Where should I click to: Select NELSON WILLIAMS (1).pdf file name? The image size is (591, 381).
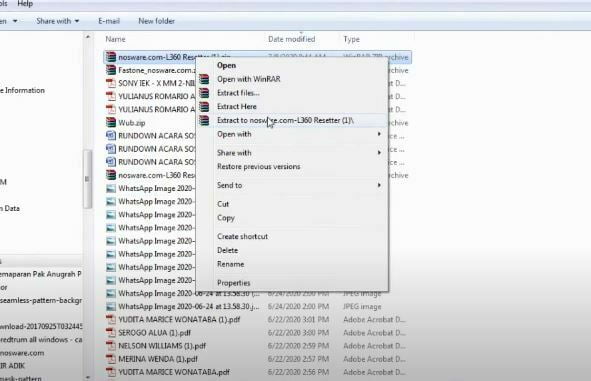click(x=162, y=346)
